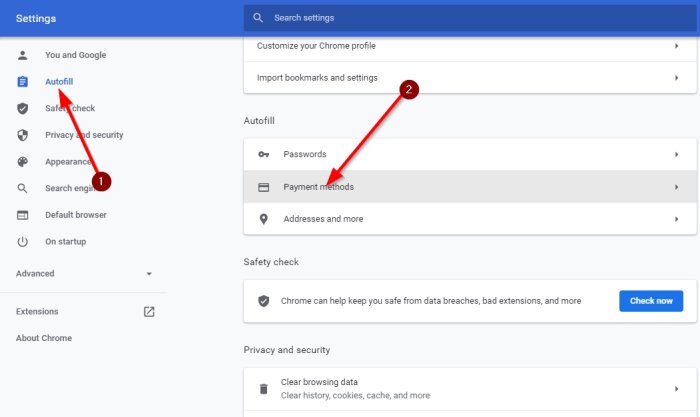Click the You and Google person icon
Image resolution: width=700 pixels, height=417 pixels.
23,55
